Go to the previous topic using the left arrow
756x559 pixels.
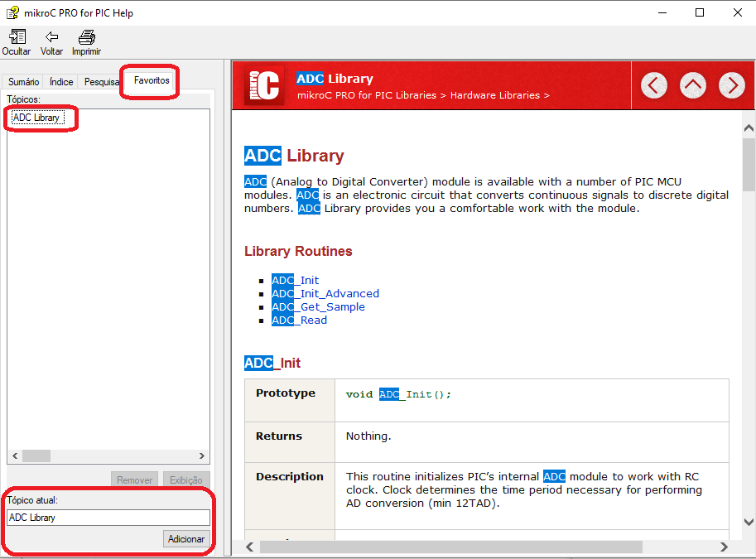[x=654, y=84]
